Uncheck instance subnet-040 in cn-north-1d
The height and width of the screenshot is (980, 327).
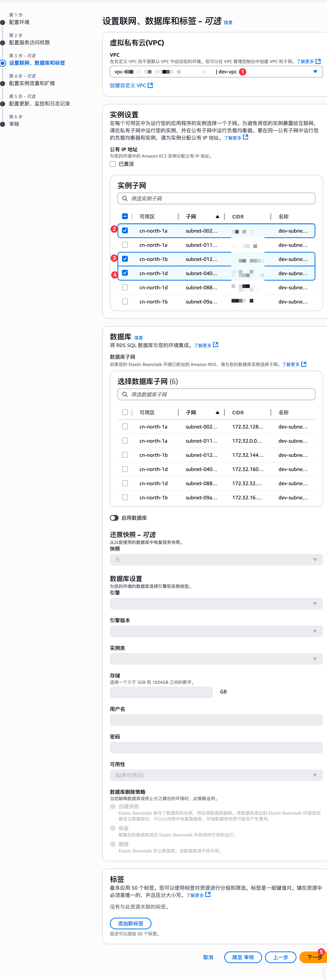click(x=125, y=273)
